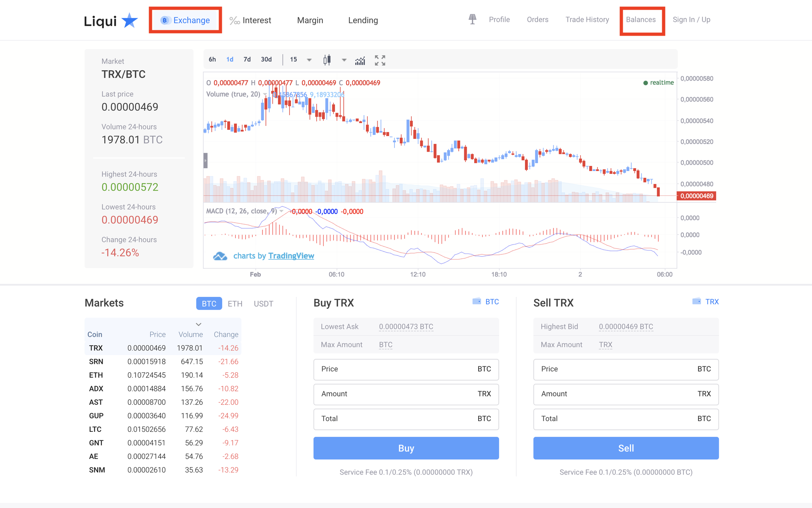Focus the Buy Price input field
The image size is (812, 508).
(406, 369)
